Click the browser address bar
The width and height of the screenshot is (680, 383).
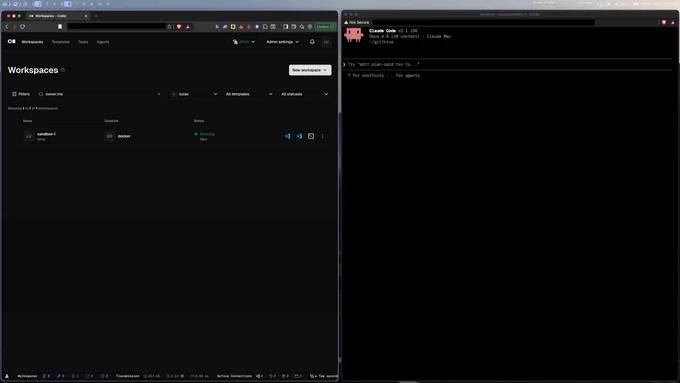click(x=117, y=26)
